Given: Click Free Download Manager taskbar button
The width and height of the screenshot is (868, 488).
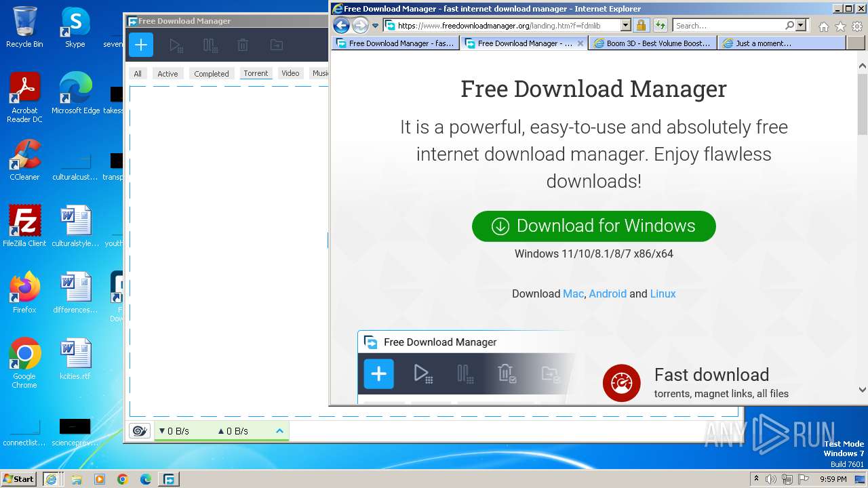Looking at the screenshot, I should 169,479.
